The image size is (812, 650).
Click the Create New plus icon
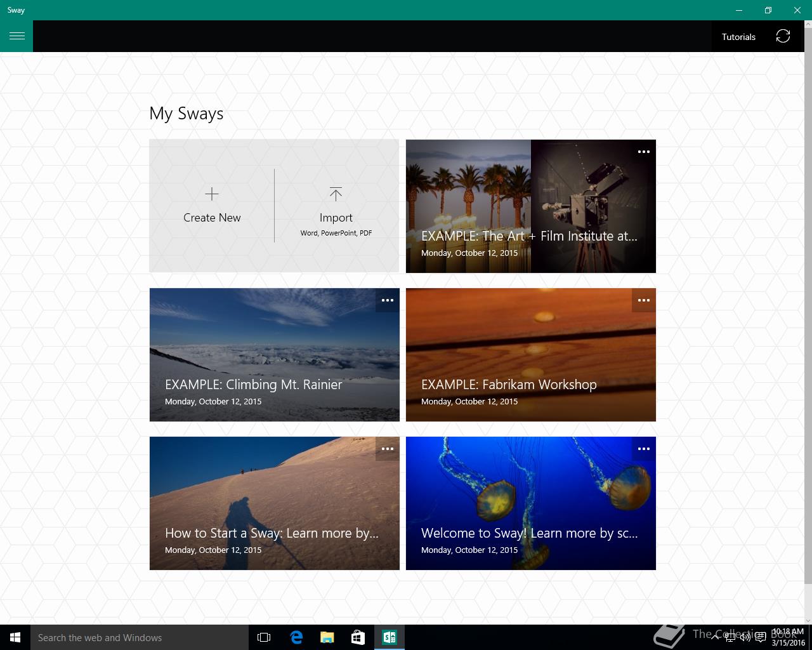click(x=212, y=194)
